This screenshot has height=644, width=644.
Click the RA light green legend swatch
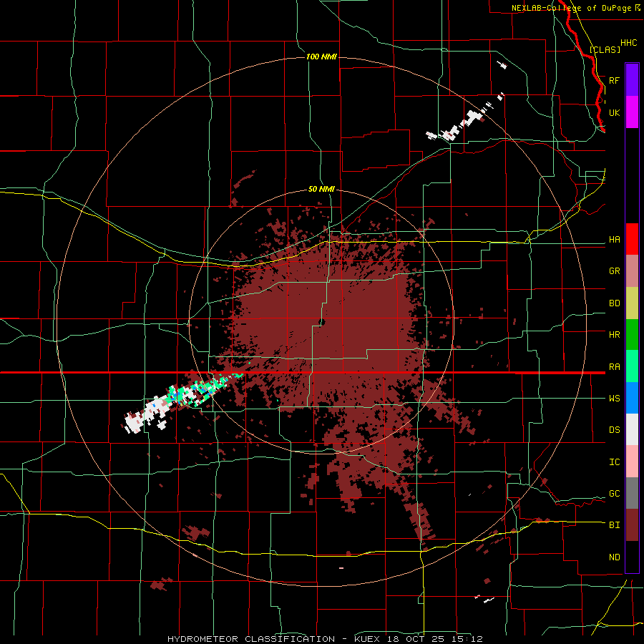pyautogui.click(x=632, y=366)
